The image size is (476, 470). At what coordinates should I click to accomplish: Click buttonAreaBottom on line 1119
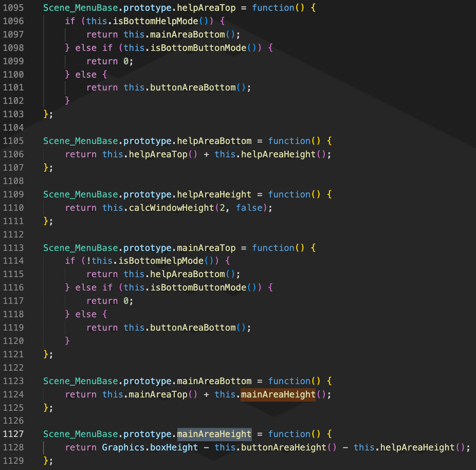click(193, 327)
